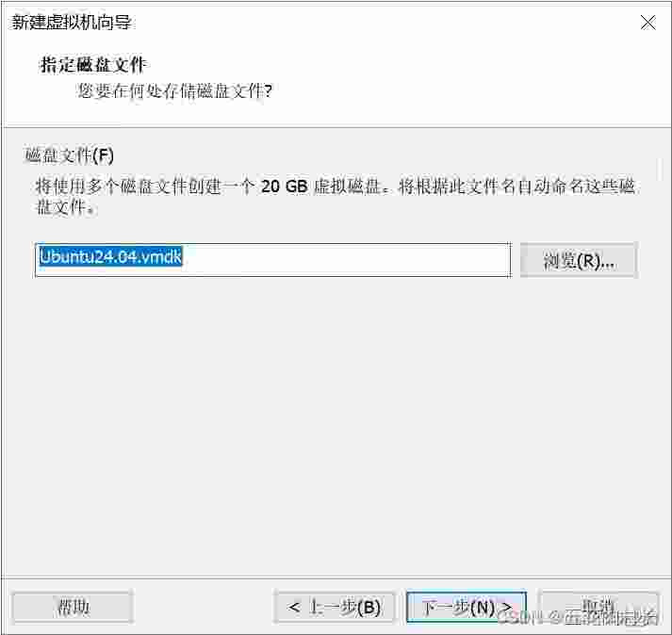Select the highlighted Ubuntu24.04.vmdk text
The image size is (672, 635).
pyautogui.click(x=110, y=256)
